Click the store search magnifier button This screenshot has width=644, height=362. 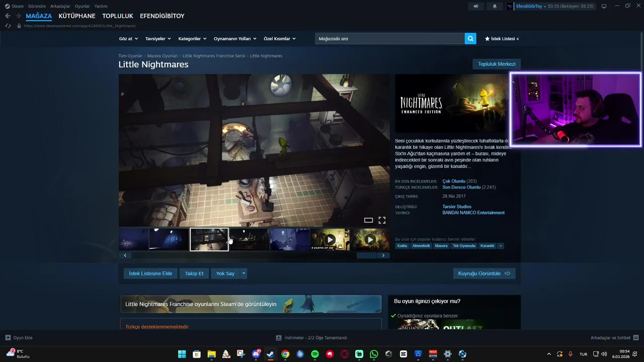(470, 39)
